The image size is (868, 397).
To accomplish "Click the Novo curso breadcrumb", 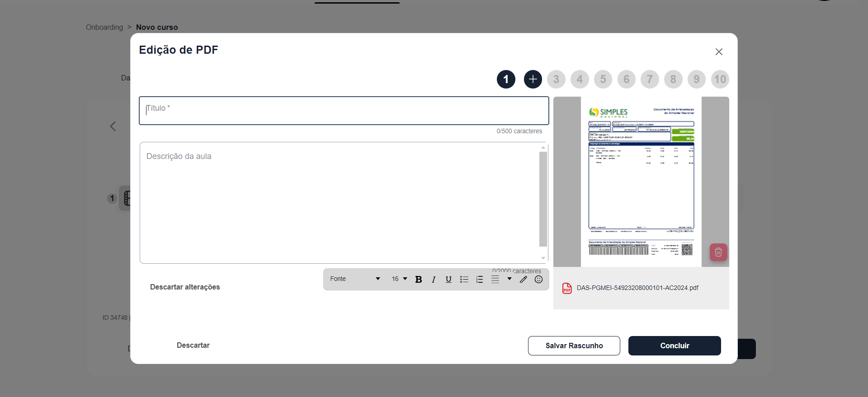I will [157, 28].
